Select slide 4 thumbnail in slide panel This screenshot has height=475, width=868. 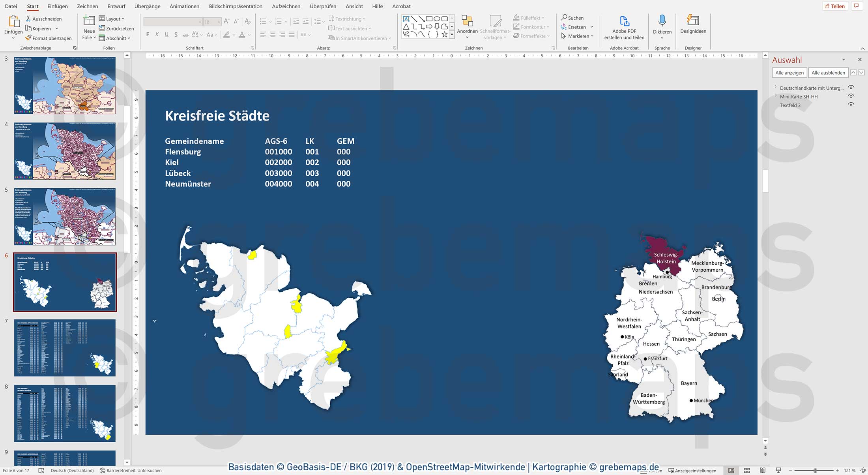64,151
